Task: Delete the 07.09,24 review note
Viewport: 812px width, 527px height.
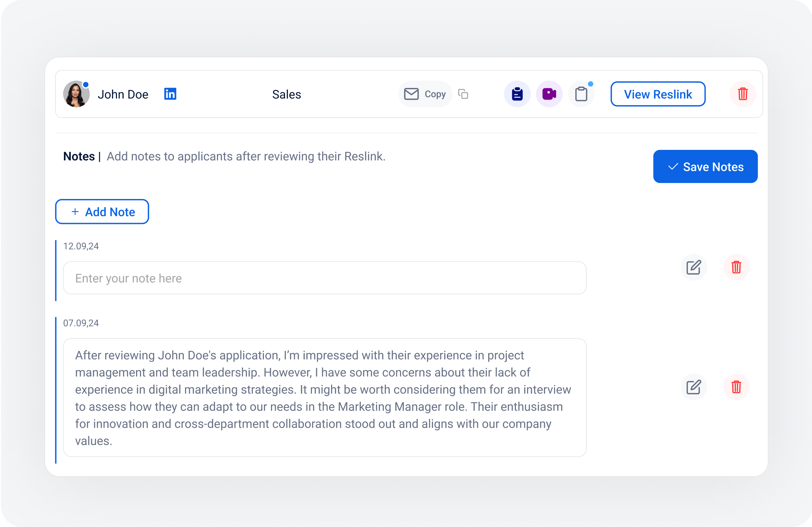Action: [x=736, y=387]
